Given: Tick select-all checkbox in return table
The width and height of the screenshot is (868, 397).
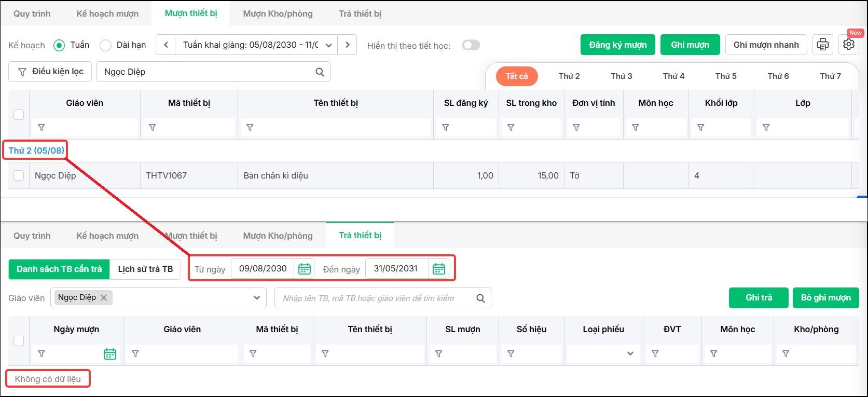Looking at the screenshot, I should pos(19,341).
